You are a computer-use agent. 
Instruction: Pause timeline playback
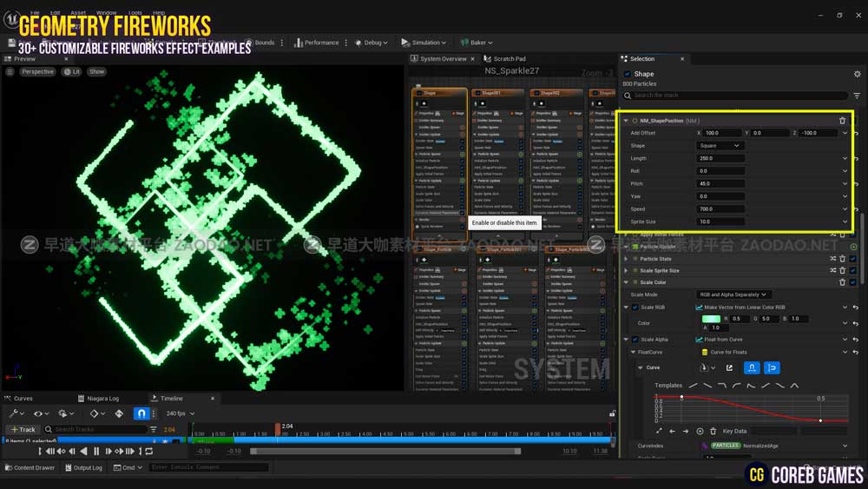click(96, 452)
